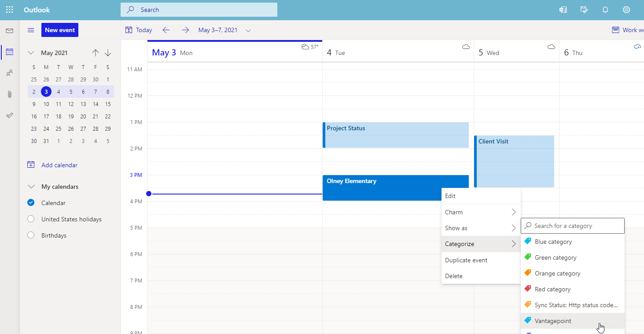Viewport: 644px width, 334px height.
Task: Select the Sync Status category
Action: point(573,305)
